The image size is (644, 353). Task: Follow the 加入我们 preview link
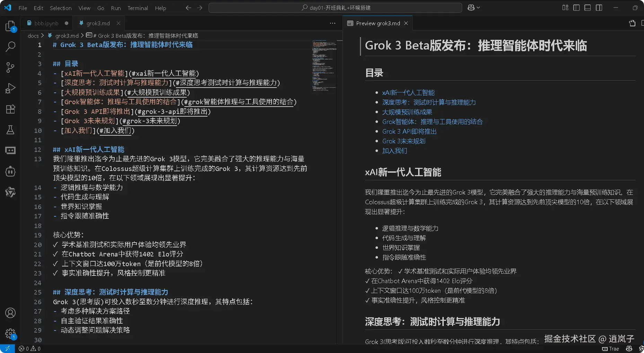coord(395,151)
